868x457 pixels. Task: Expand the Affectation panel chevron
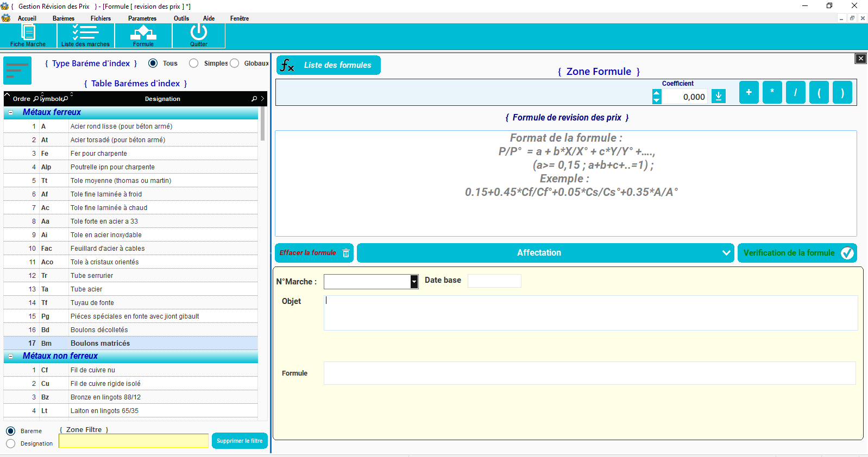click(x=726, y=253)
